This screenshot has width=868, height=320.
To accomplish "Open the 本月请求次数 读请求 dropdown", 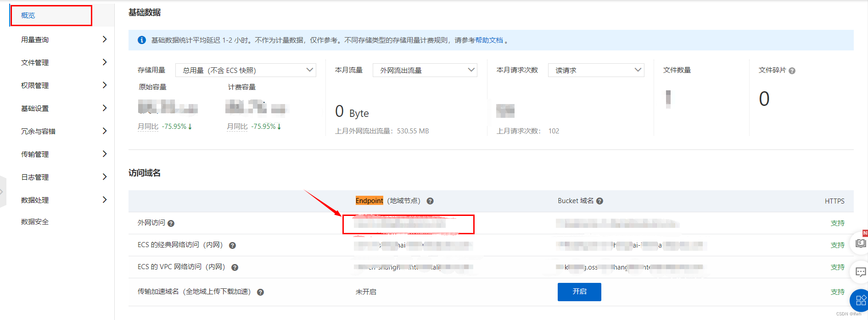I will coord(596,70).
